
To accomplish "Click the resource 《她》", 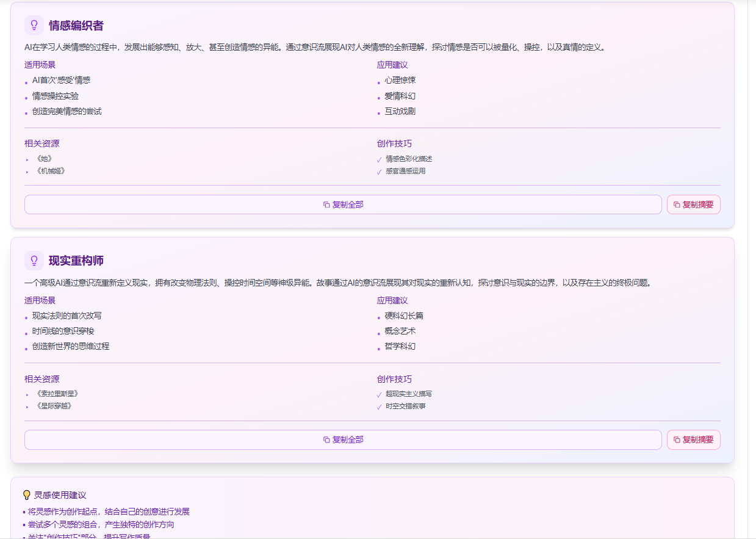I will point(44,159).
